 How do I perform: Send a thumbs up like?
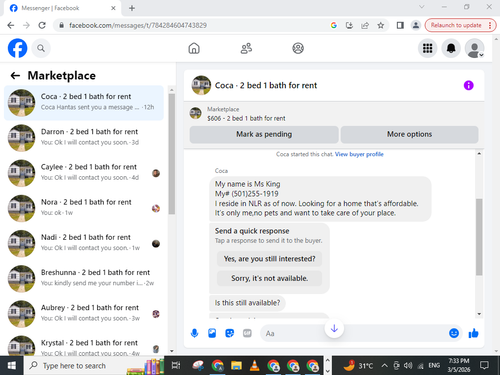tap(473, 333)
